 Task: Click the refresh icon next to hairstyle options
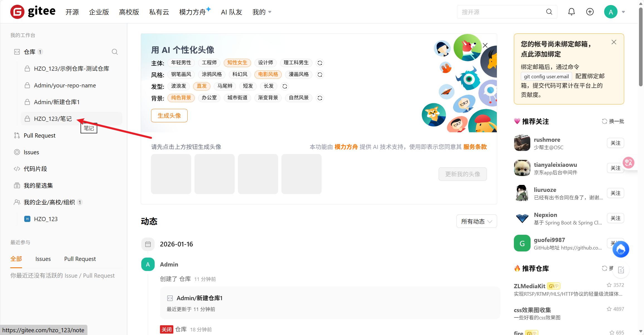[x=285, y=86]
